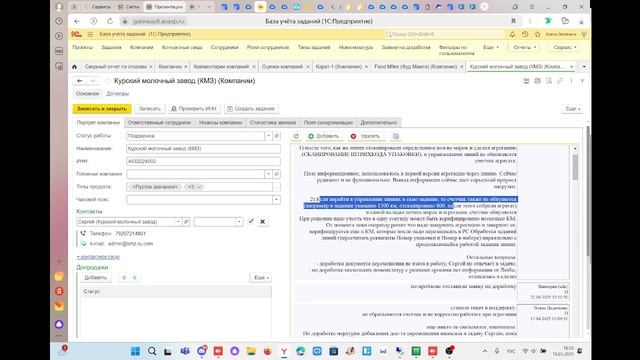Open the Договоры link
Screen dimensions: 640x360
tap(118, 93)
